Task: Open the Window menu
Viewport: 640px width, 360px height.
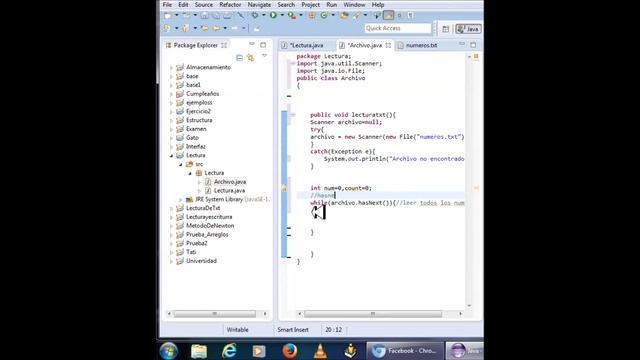Action: coord(354,5)
